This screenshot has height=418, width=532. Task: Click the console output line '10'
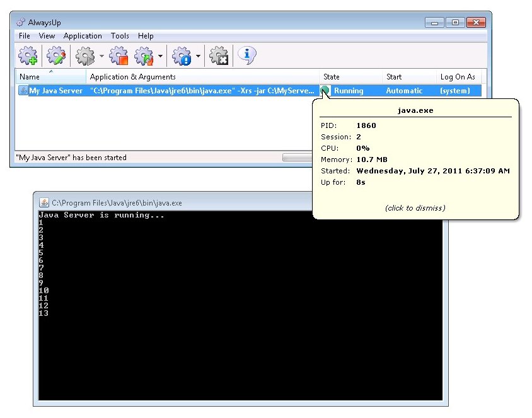pos(43,291)
